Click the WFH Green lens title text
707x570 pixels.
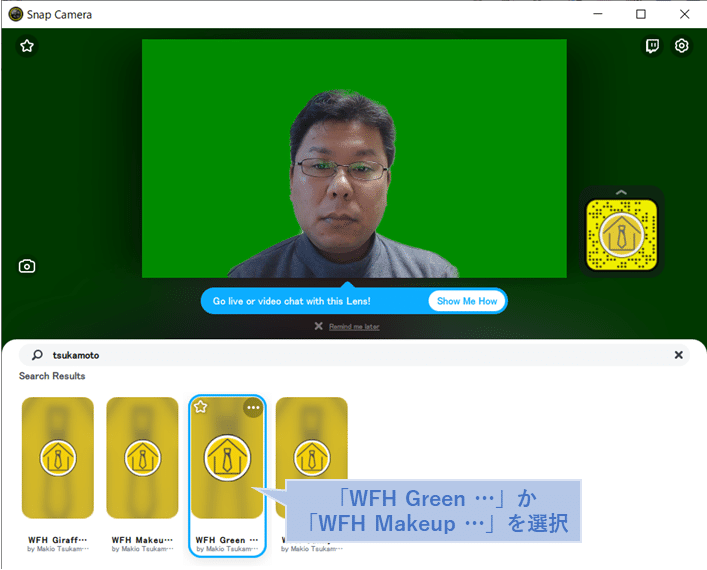click(227, 540)
